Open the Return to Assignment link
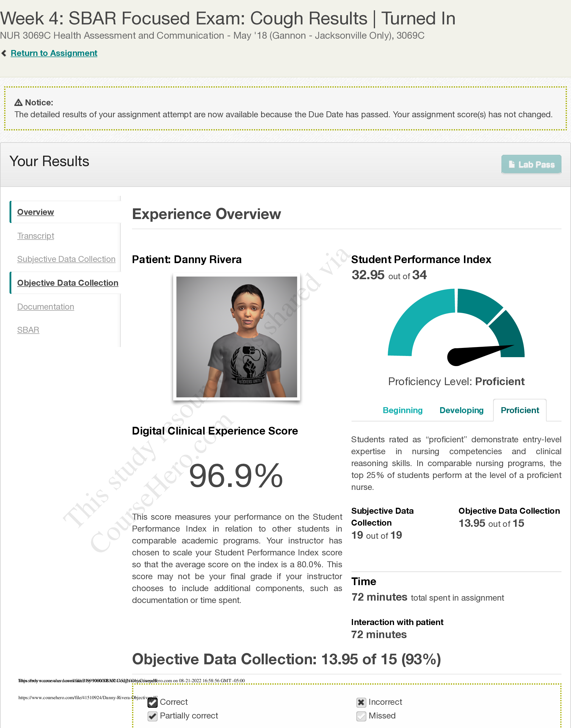This screenshot has width=571, height=728. pos(54,53)
